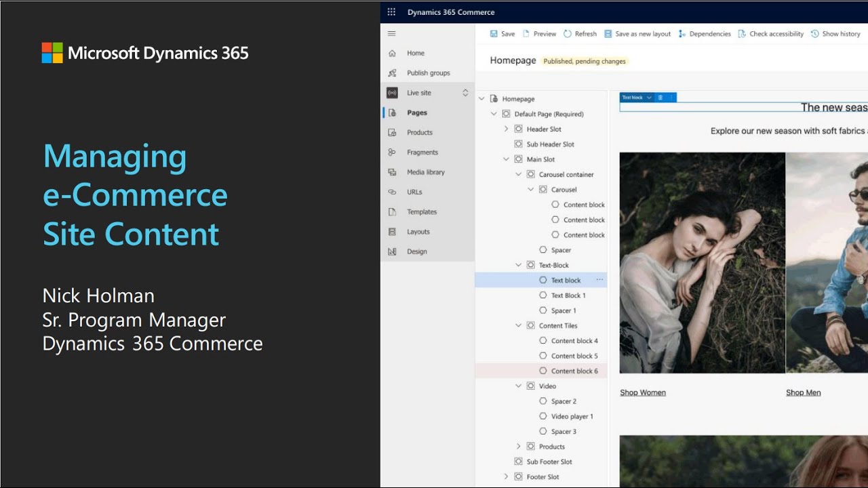Refresh the page via the toolbar
The image size is (868, 488).
580,34
